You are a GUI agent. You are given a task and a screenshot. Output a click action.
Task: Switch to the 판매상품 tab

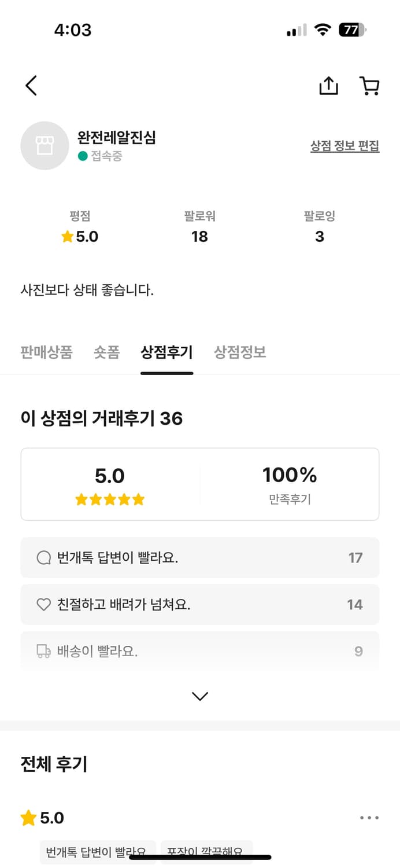coord(46,352)
